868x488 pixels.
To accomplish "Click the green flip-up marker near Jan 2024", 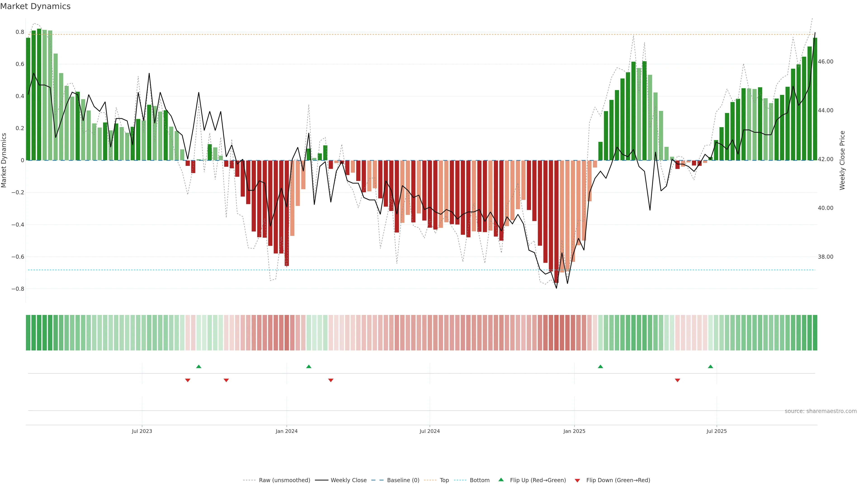I will (x=309, y=366).
